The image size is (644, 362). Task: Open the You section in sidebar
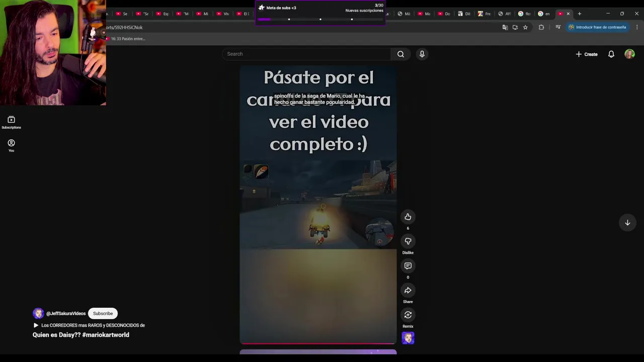coord(11,145)
